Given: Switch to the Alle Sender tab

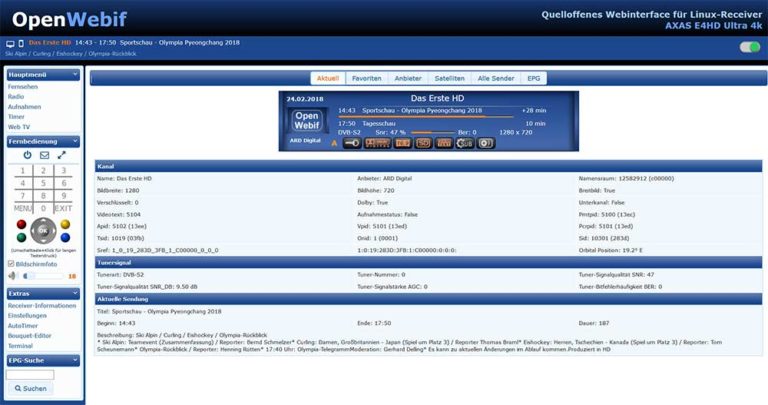Looking at the screenshot, I should [496, 78].
